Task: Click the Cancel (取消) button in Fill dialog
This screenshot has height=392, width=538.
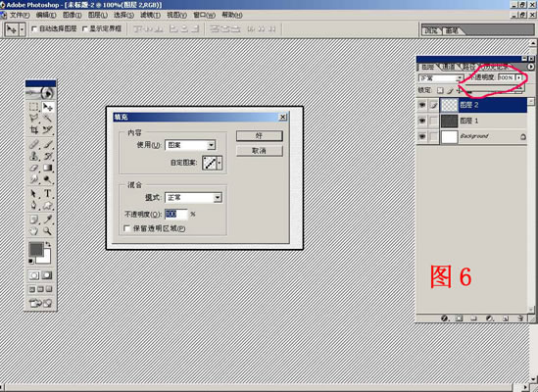Action: click(260, 151)
